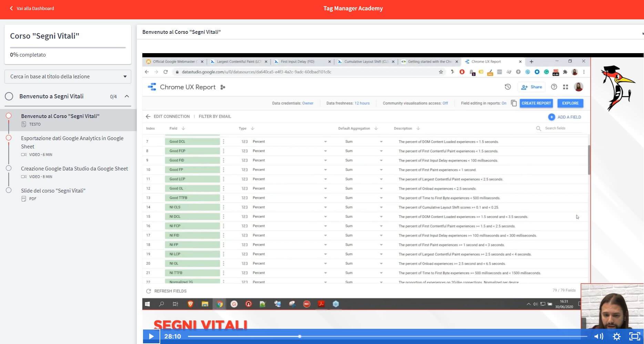This screenshot has height=344, width=644.
Task: Open video settings gear
Action: click(617, 336)
